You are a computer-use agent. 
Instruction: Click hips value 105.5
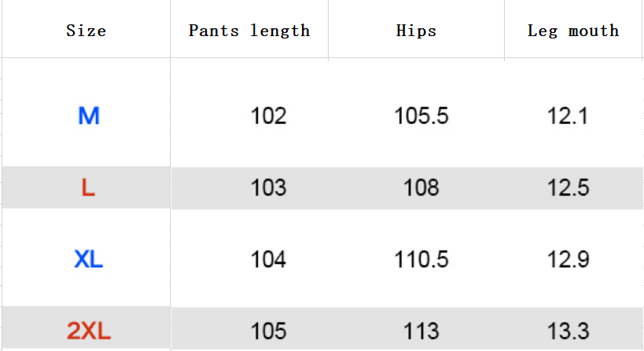coord(421,117)
